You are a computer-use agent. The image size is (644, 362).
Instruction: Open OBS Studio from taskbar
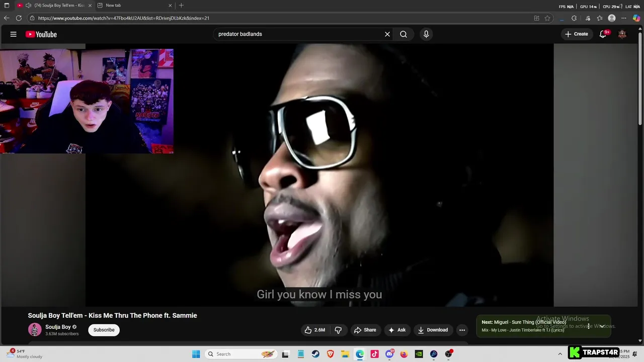pyautogui.click(x=448, y=354)
